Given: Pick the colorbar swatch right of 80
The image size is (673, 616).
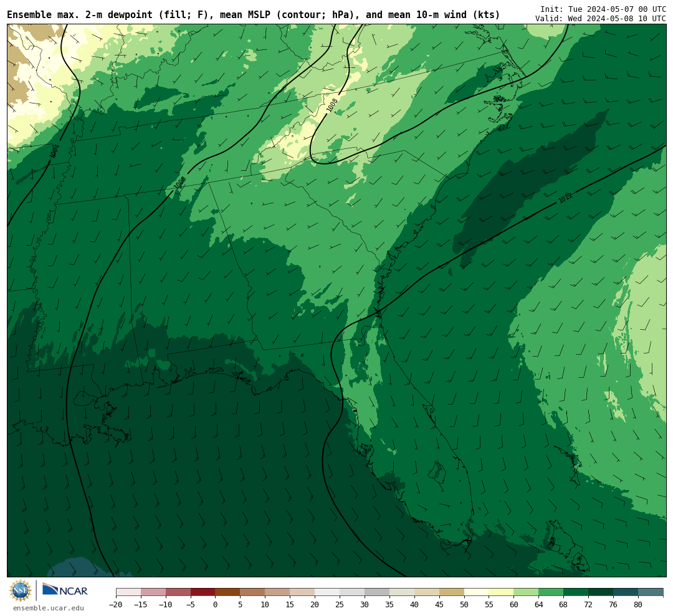Looking at the screenshot, I should [x=651, y=592].
